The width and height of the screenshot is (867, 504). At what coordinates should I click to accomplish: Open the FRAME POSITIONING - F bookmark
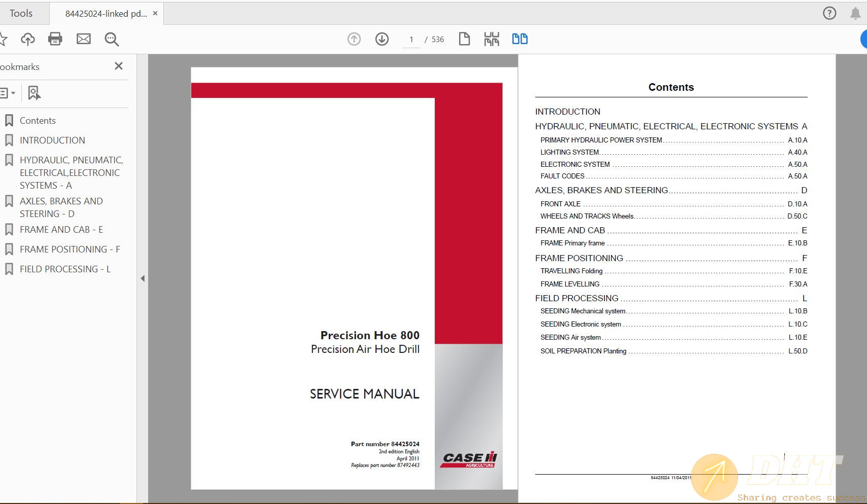[70, 249]
